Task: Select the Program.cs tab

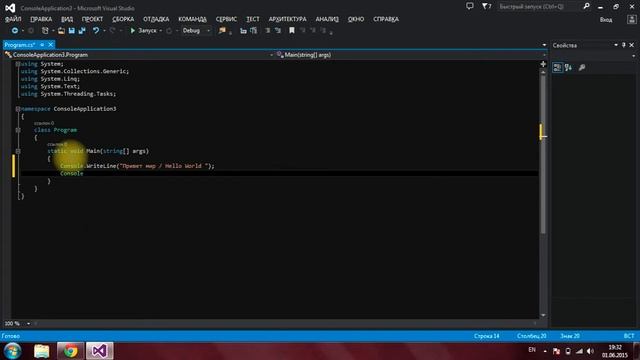Action: click(x=20, y=45)
